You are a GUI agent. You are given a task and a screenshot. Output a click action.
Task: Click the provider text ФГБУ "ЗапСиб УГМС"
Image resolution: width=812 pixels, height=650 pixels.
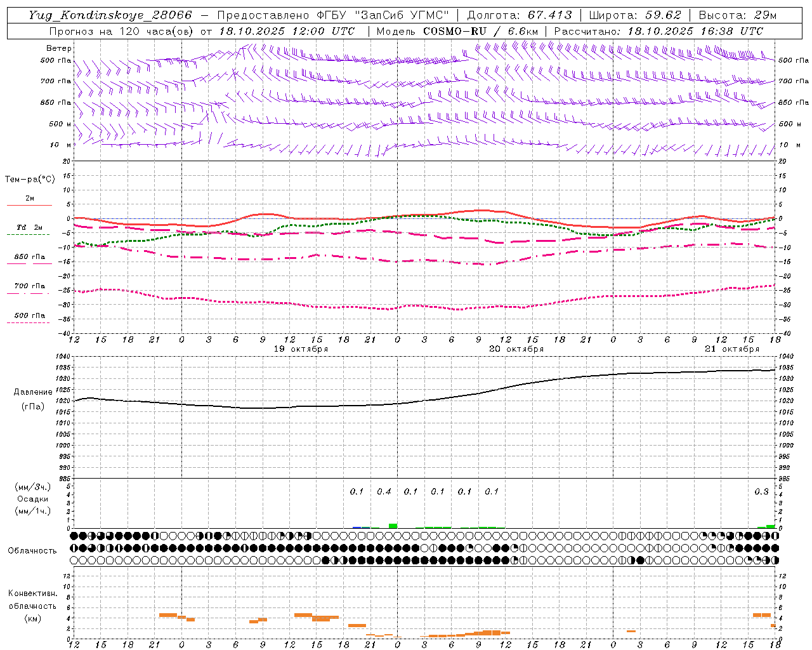click(x=382, y=15)
